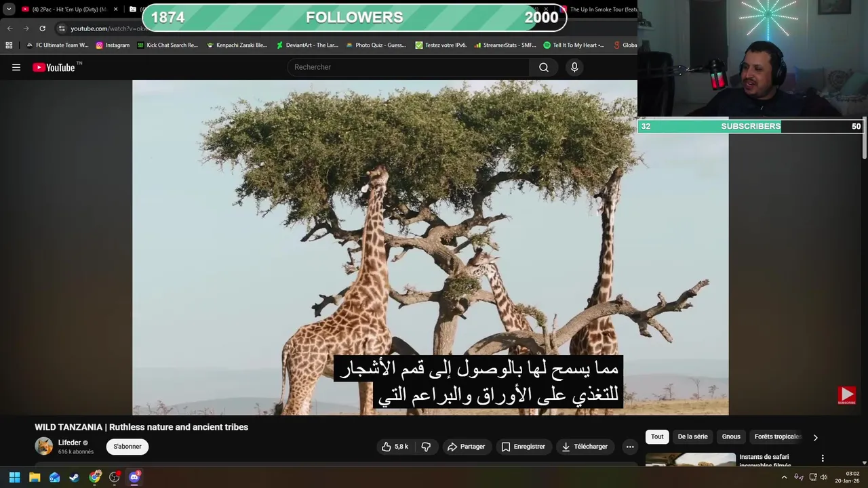Open the DeviantArt bookmark
The image size is (868, 488).
pyautogui.click(x=307, y=45)
